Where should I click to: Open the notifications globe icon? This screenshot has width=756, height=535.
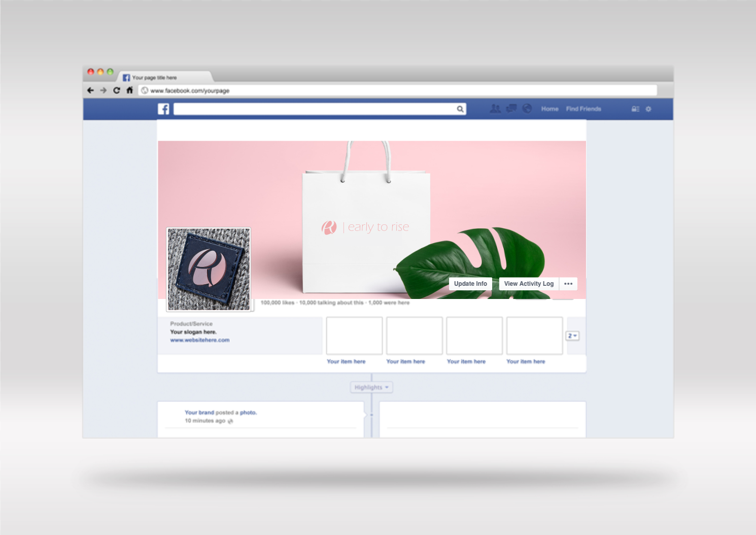click(527, 109)
